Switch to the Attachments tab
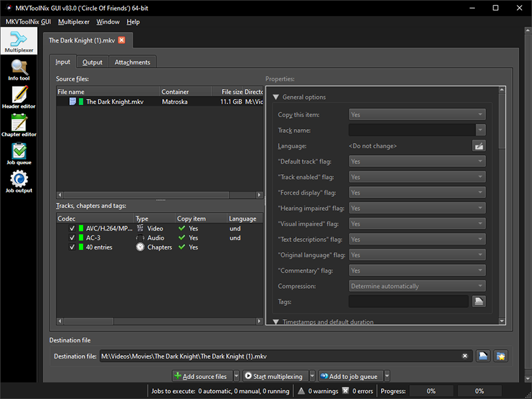The image size is (532, 399). click(132, 62)
